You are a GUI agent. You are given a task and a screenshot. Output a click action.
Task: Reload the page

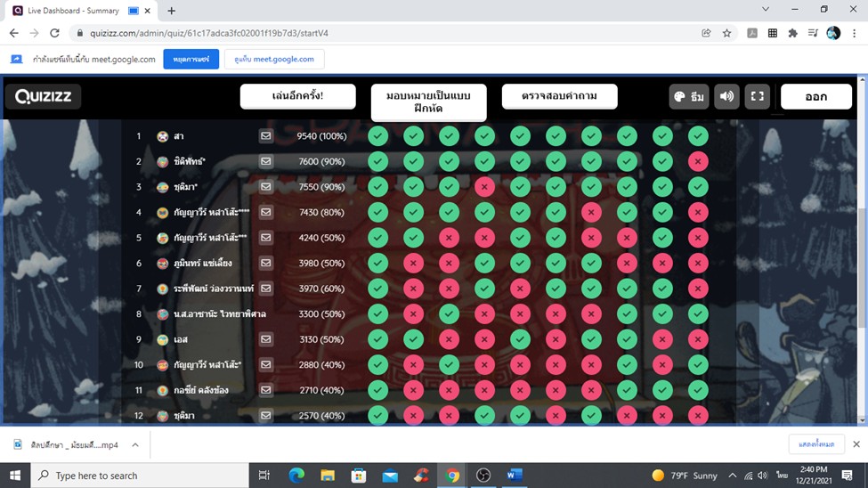pyautogui.click(x=54, y=33)
